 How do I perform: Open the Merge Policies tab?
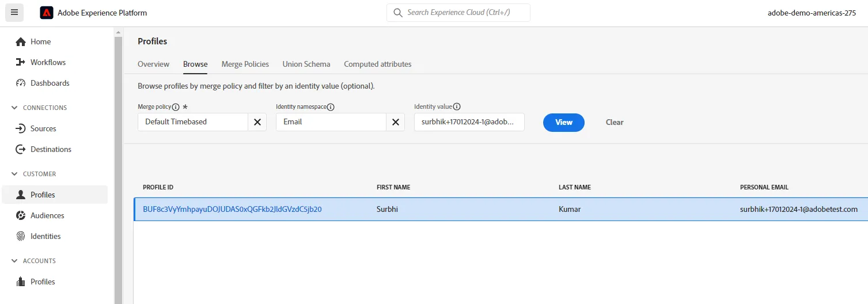[x=245, y=64]
